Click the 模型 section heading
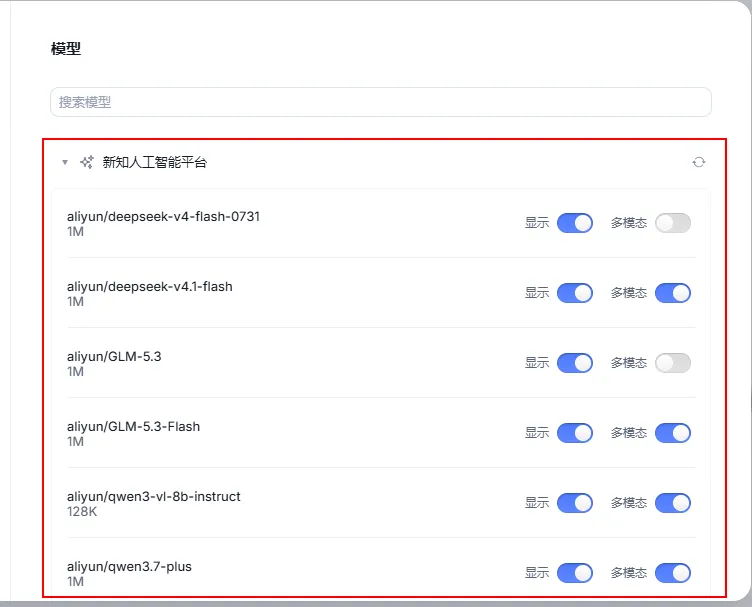Image resolution: width=752 pixels, height=607 pixels. pos(66,48)
